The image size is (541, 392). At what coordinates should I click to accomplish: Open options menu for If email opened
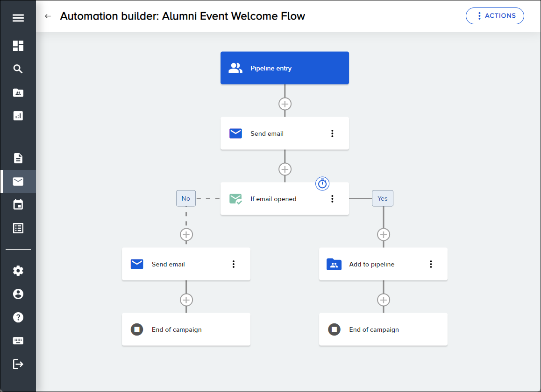click(x=332, y=199)
